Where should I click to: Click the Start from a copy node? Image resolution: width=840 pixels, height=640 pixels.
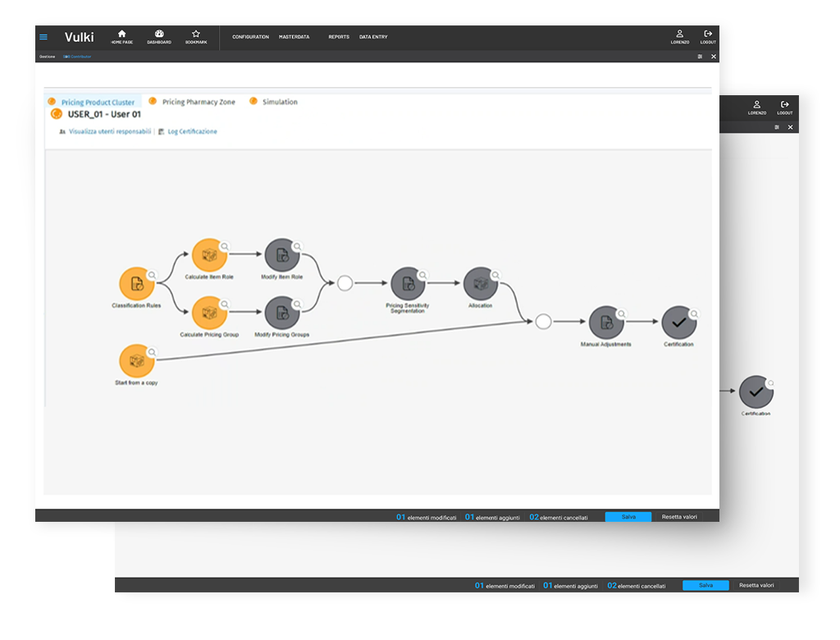tap(137, 362)
